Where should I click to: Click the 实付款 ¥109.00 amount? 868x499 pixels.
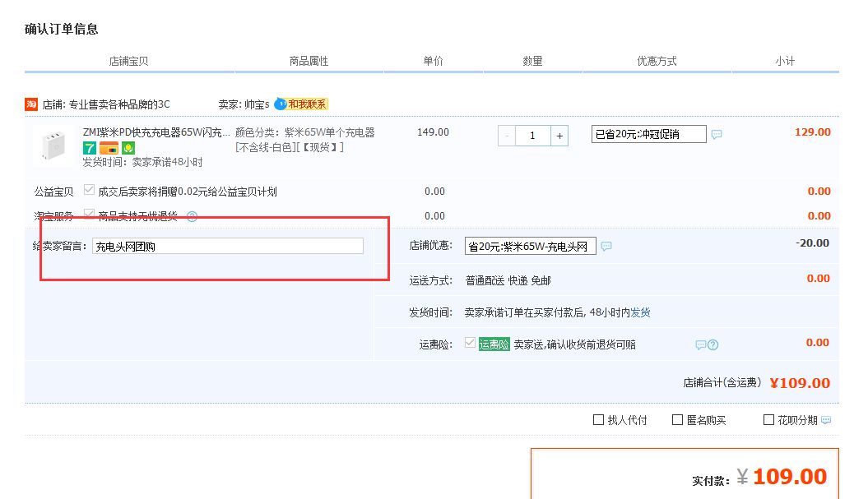782,476
